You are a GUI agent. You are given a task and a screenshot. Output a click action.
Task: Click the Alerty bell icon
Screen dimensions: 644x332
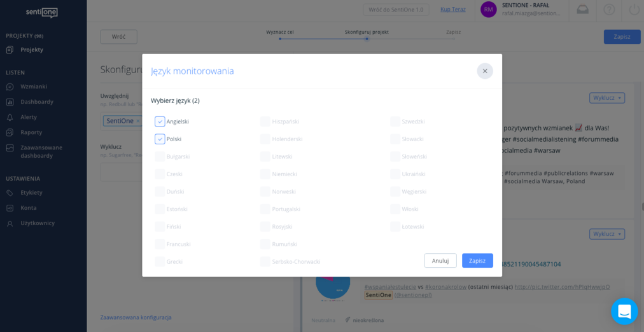10,117
